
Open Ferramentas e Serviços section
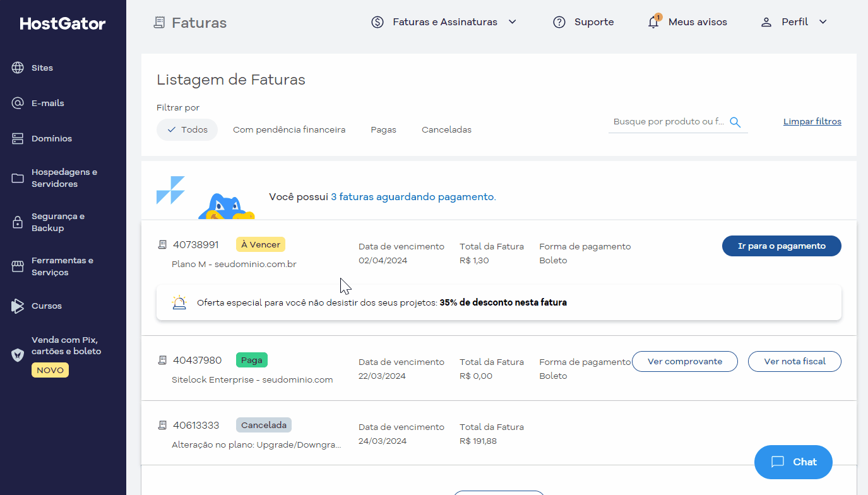[63, 266]
